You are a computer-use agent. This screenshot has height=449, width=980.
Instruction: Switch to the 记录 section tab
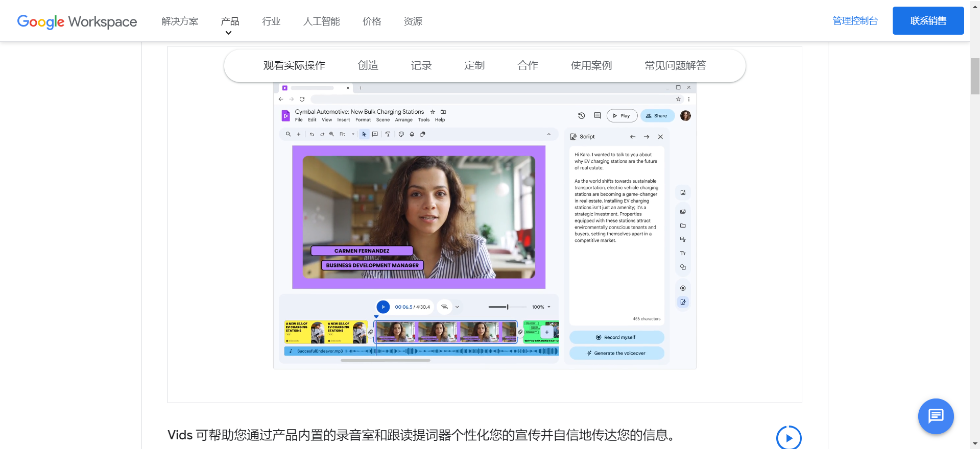[x=421, y=65]
